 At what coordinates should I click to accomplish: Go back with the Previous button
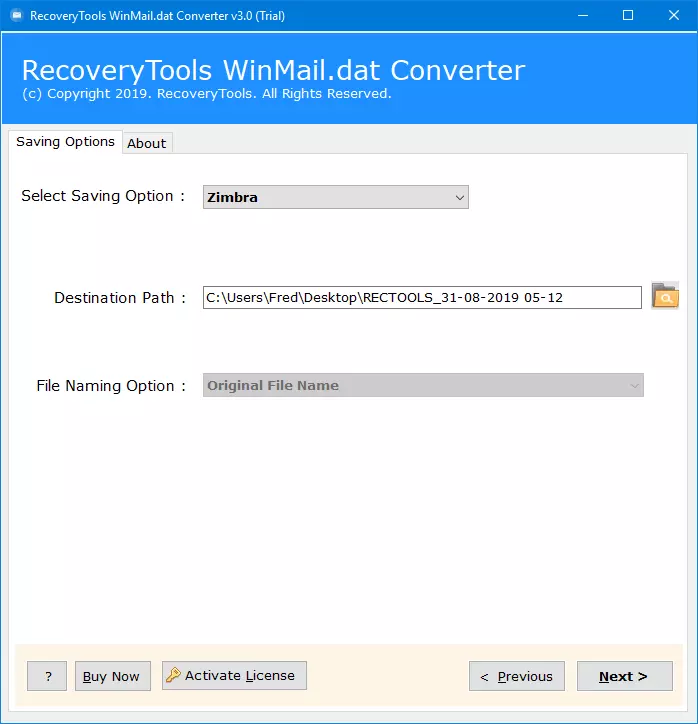pyautogui.click(x=517, y=676)
